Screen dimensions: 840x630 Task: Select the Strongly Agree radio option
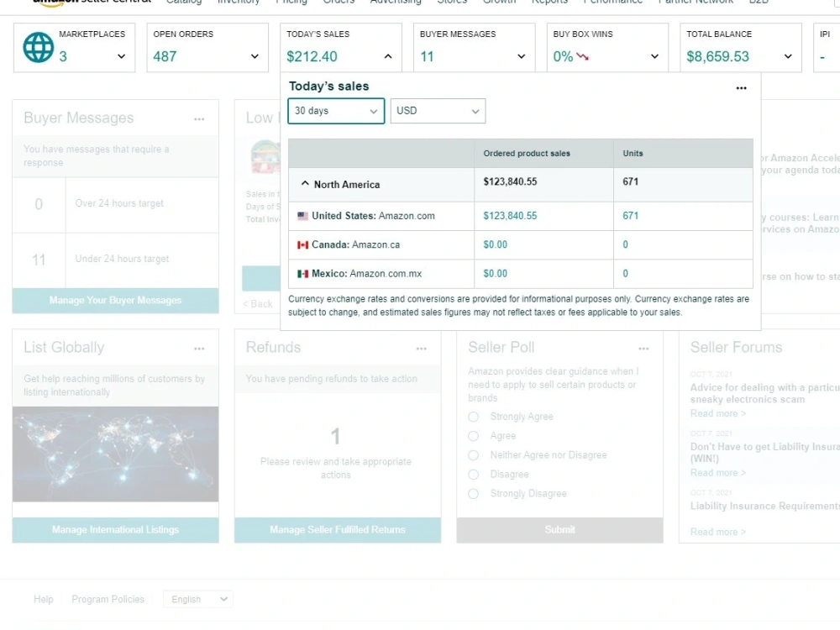point(473,417)
